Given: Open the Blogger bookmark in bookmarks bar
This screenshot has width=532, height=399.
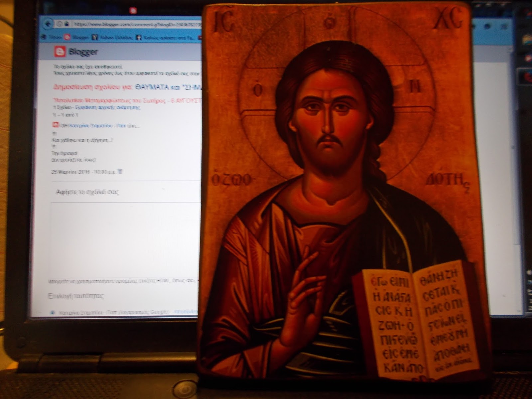Looking at the screenshot, I should 76,38.
